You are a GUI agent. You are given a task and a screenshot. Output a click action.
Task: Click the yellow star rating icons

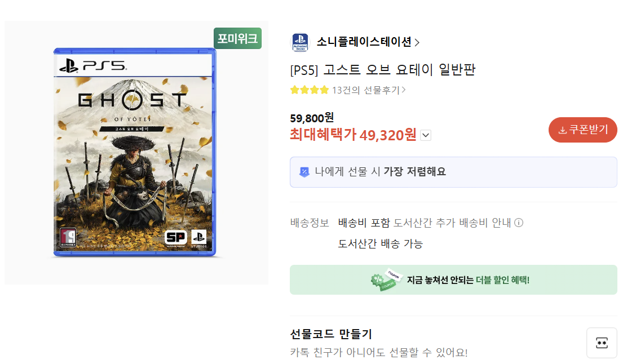(310, 90)
